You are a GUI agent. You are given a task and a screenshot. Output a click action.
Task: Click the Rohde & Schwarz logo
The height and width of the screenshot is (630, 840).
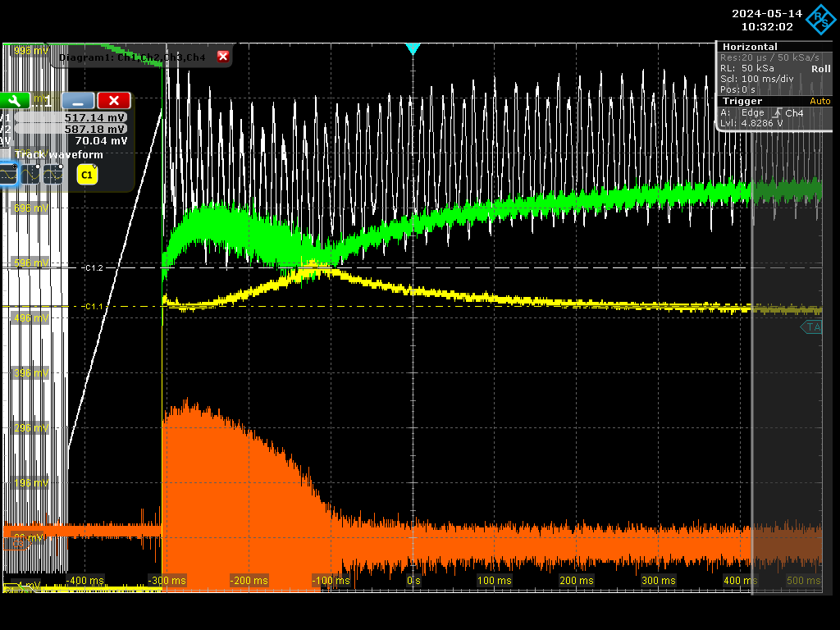click(x=820, y=20)
